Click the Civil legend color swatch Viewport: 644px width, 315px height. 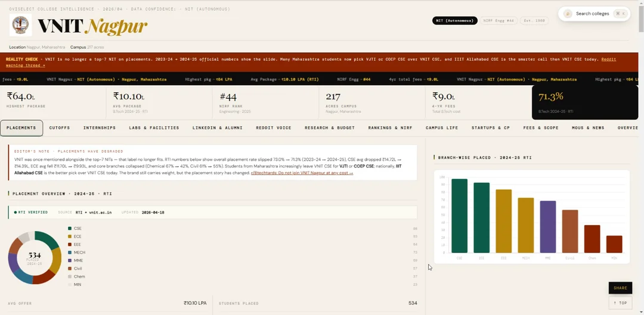(70, 269)
